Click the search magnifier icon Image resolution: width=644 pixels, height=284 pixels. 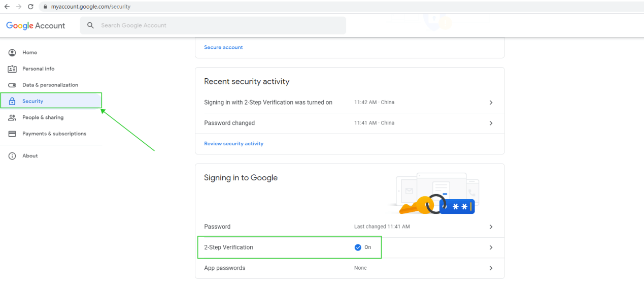[91, 25]
